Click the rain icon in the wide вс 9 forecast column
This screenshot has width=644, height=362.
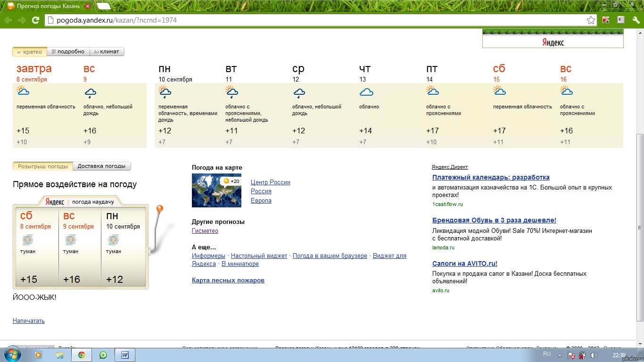coord(90,92)
